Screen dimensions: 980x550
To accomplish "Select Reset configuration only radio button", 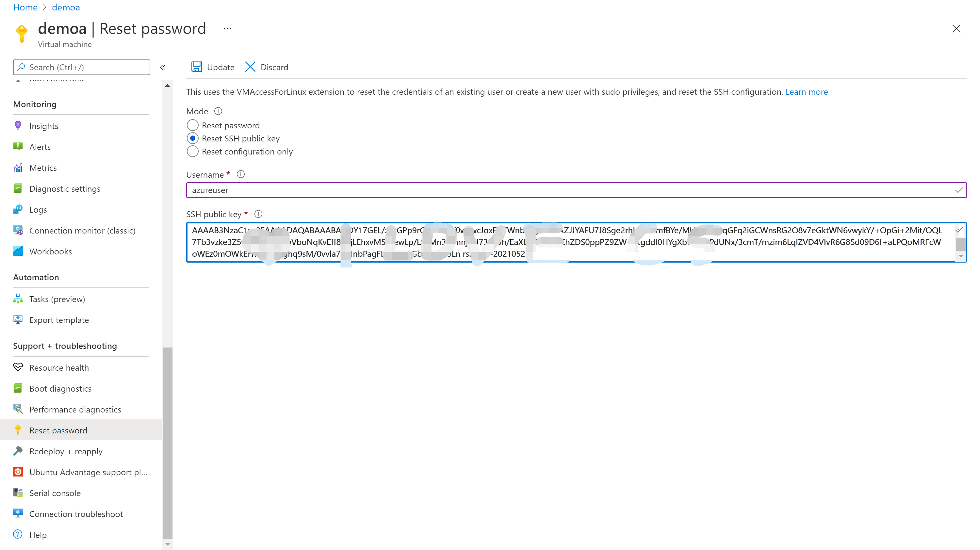I will [192, 152].
